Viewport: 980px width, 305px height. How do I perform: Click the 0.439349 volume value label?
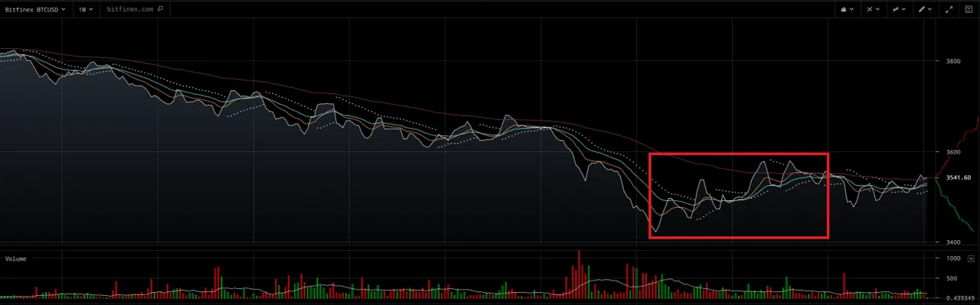tap(960, 298)
